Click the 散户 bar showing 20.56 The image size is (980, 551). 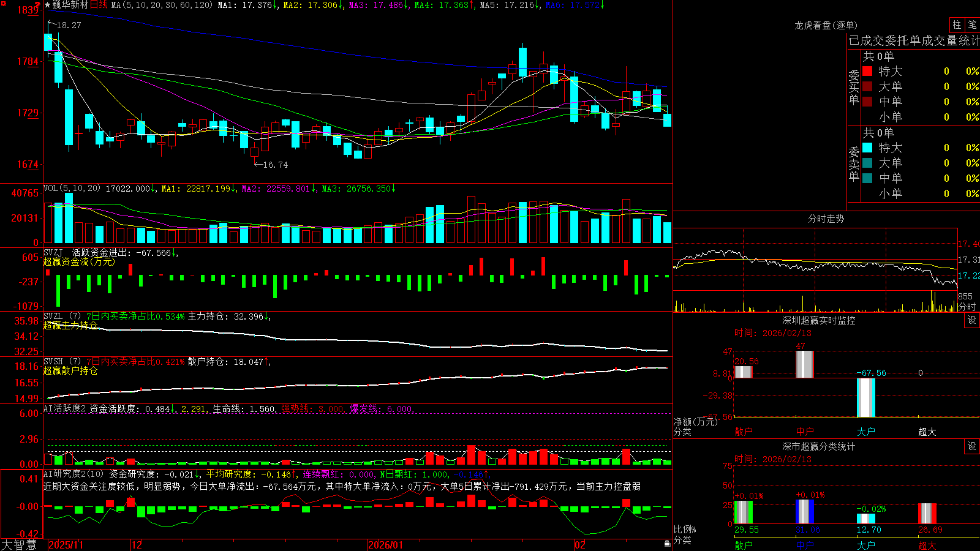(744, 372)
